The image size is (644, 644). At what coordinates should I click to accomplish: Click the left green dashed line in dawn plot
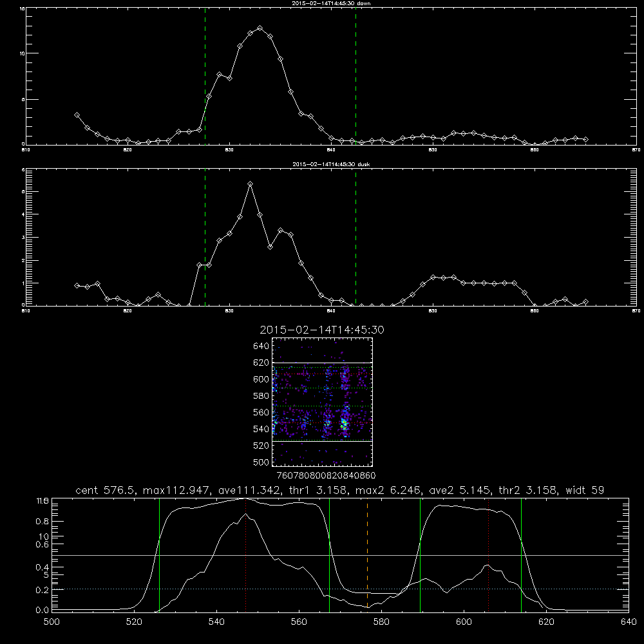pyautogui.click(x=205, y=76)
